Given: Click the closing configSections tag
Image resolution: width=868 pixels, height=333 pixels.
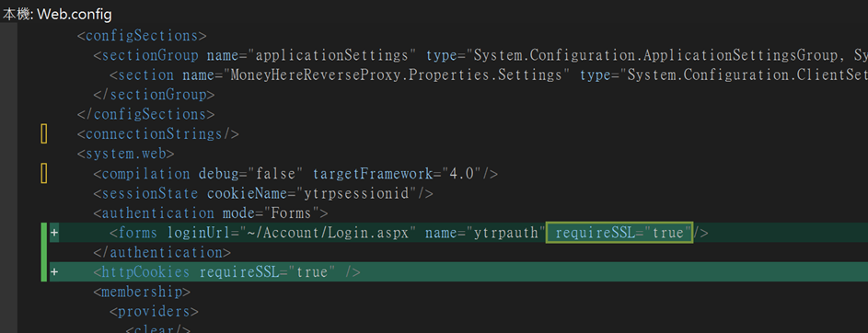Looking at the screenshot, I should (x=145, y=114).
